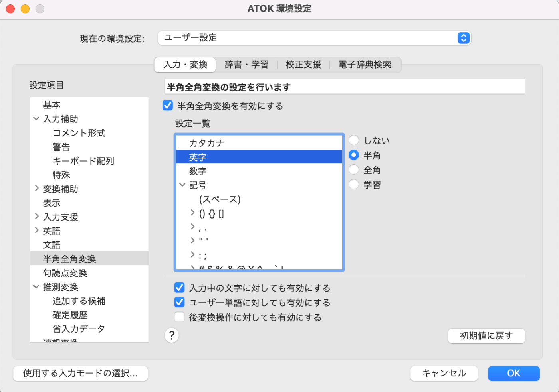Select 英字 in the 設定一覧 list

[259, 157]
